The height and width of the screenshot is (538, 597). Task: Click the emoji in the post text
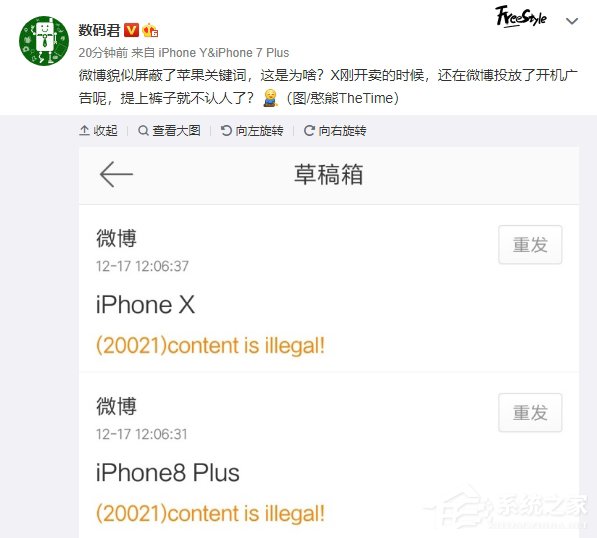(270, 98)
